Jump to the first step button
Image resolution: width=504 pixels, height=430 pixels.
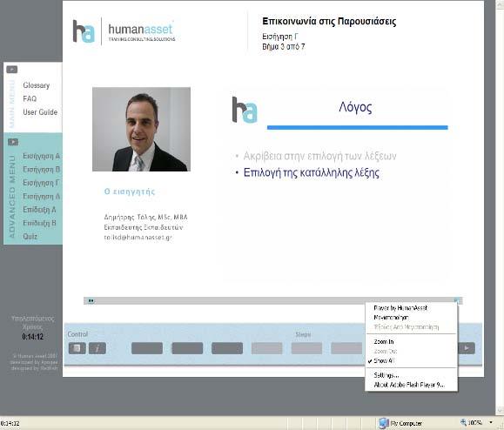pos(147,348)
